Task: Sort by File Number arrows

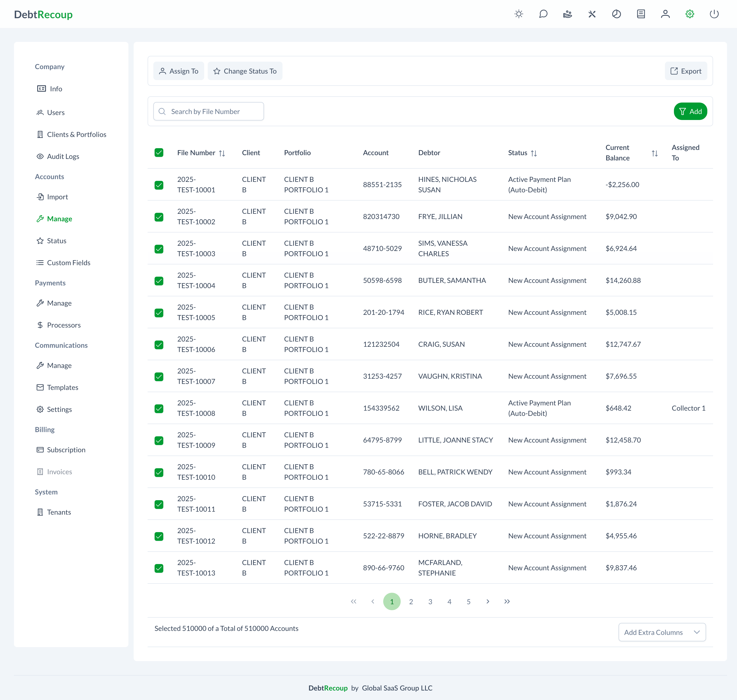Action: point(222,153)
